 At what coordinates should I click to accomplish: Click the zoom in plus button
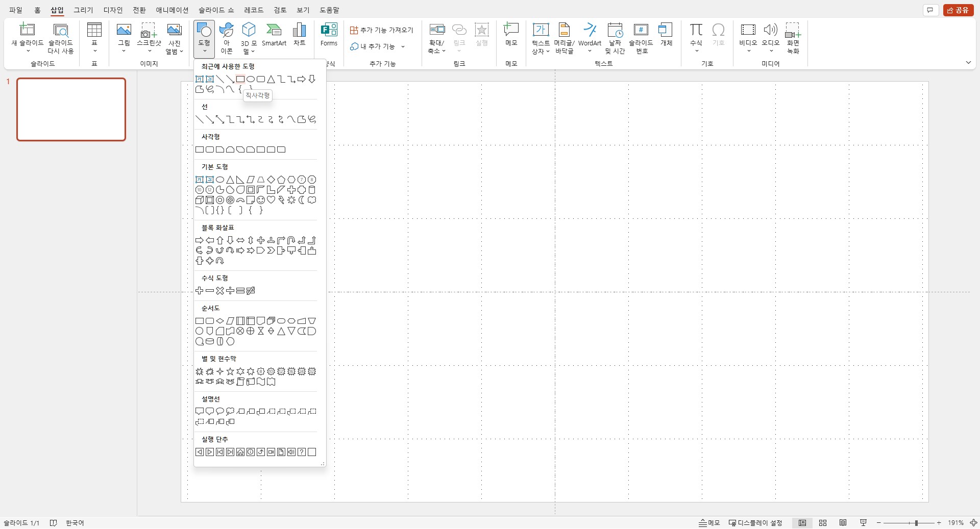(x=939, y=523)
